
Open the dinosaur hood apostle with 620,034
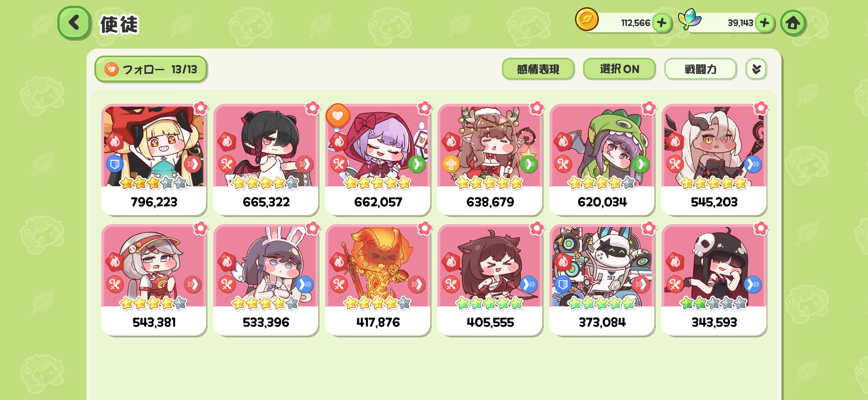tap(602, 159)
